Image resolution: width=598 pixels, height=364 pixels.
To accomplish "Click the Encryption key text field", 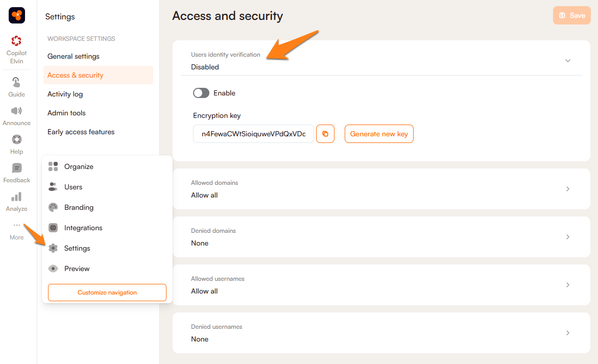I will pos(253,134).
